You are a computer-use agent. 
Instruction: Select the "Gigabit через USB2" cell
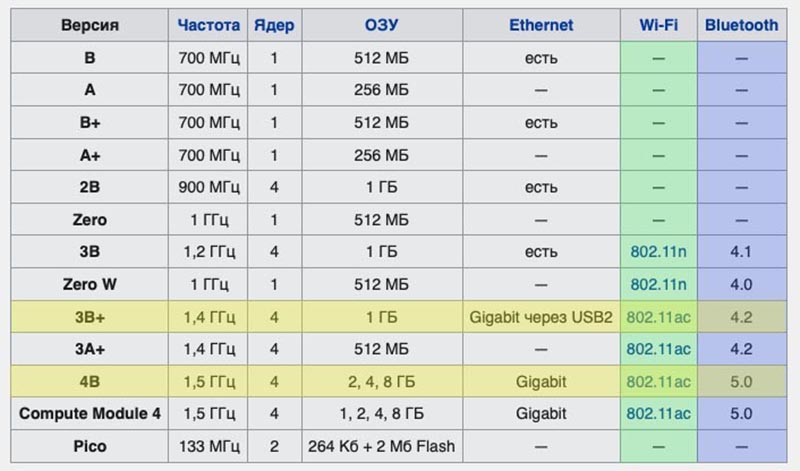coord(541,317)
